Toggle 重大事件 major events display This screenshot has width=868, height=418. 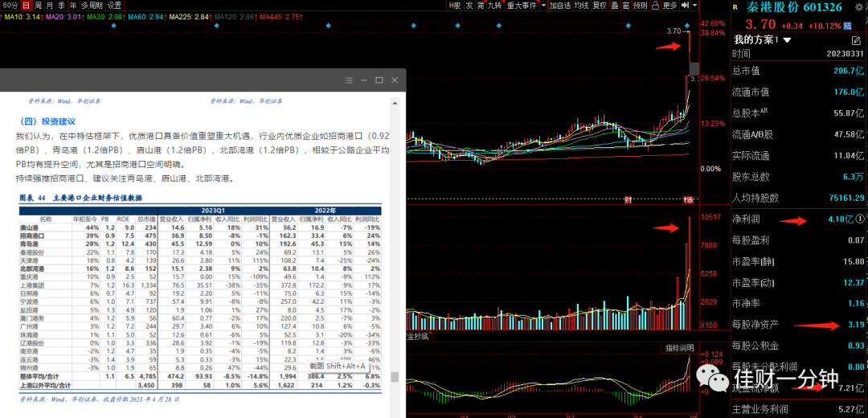pos(522,6)
